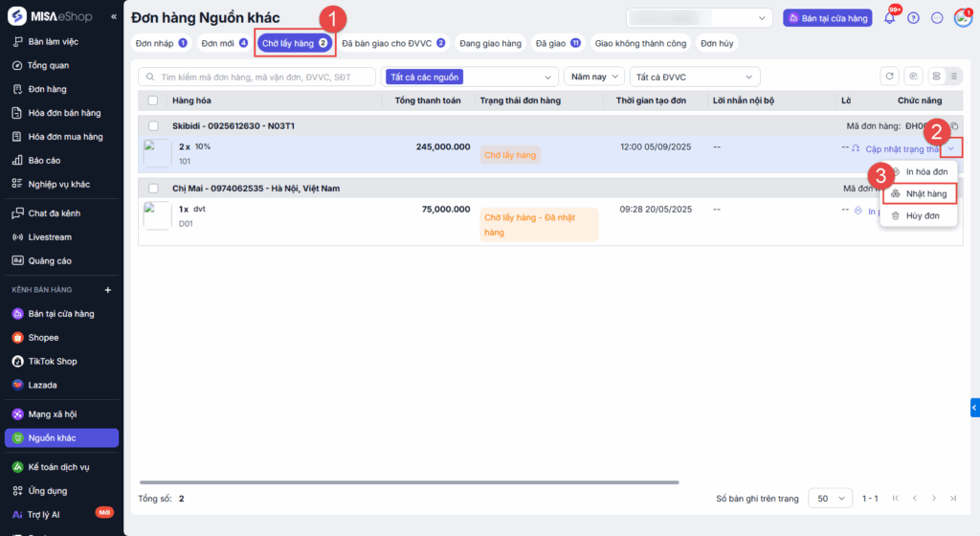
Task: Click 'Cập nhật trạng thái' link on first order
Action: tap(902, 148)
